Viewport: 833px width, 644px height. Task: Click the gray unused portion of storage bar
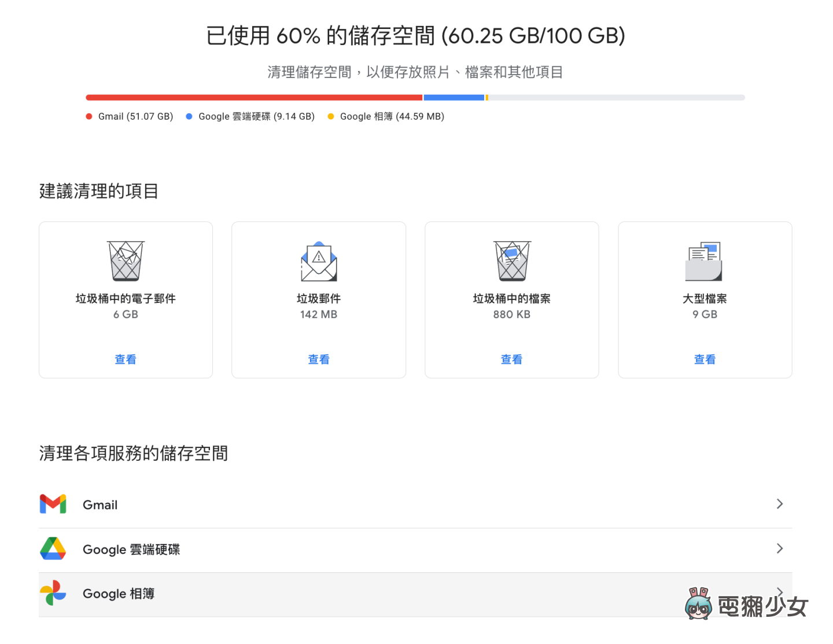pyautogui.click(x=617, y=98)
